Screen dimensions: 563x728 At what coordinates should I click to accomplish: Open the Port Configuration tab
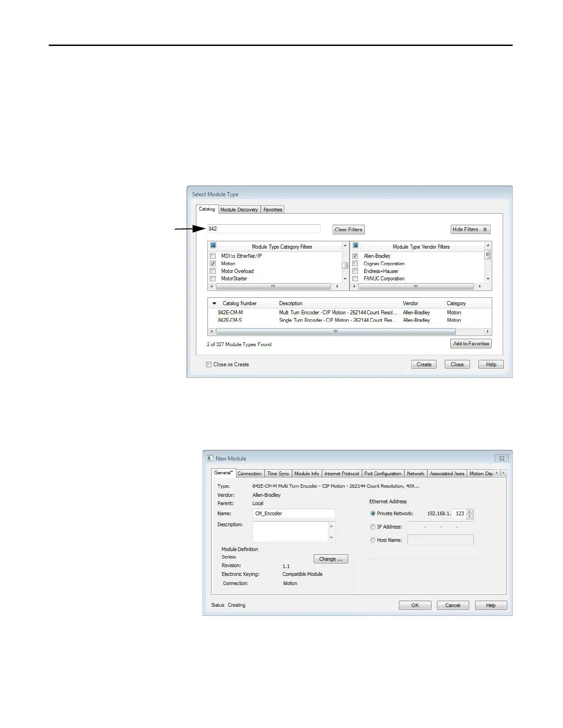(x=383, y=473)
